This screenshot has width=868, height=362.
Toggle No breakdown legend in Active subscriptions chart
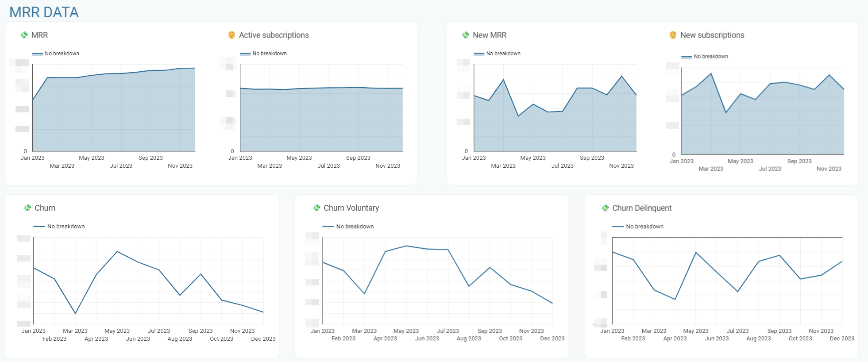263,54
